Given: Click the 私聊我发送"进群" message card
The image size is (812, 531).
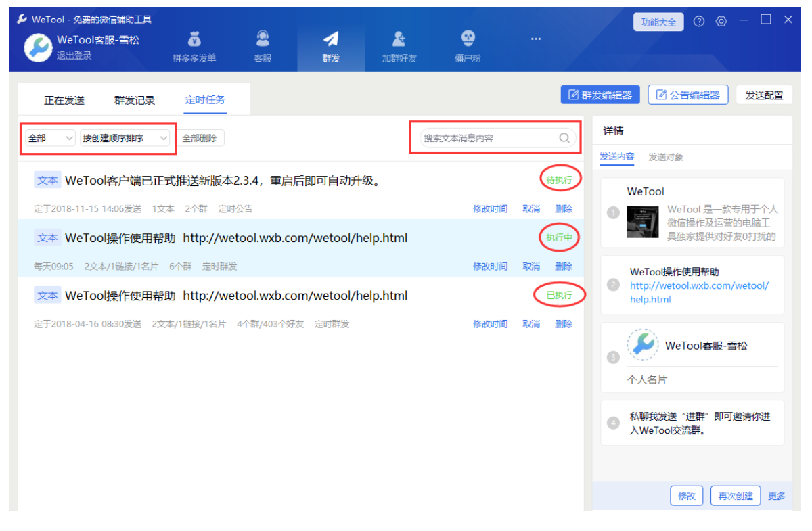Looking at the screenshot, I should click(x=692, y=423).
